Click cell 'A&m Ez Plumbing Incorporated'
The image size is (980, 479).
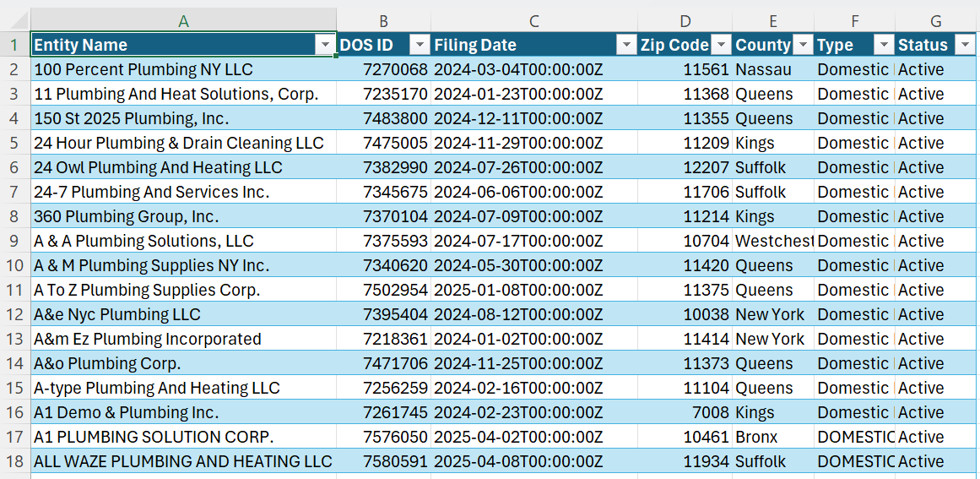point(183,339)
